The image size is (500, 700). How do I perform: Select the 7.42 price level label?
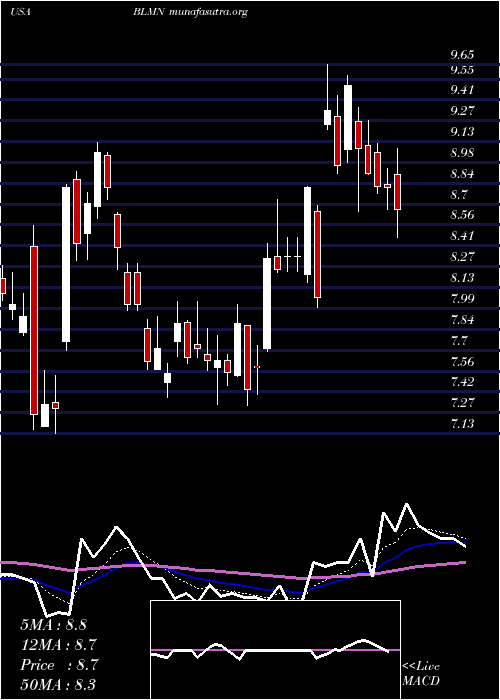[x=462, y=382]
